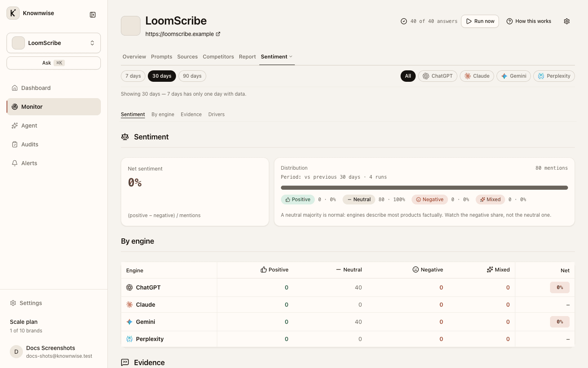Jump to the Drivers sub-tab
588x368 pixels.
(216, 114)
